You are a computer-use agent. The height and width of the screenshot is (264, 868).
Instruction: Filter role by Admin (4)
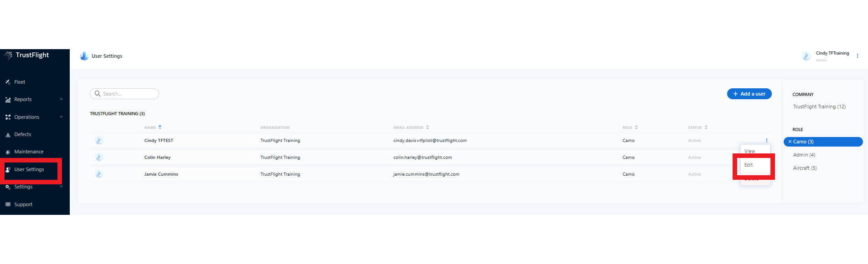(x=804, y=155)
